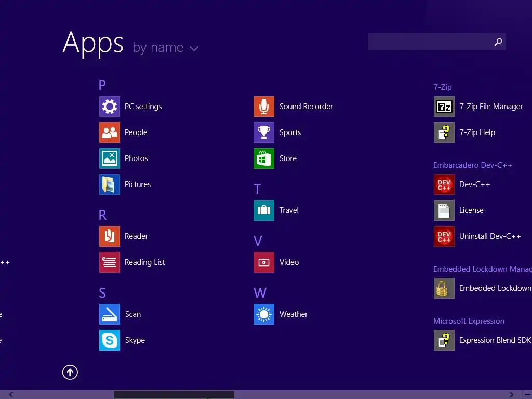
Task: Click the letter W group heading
Action: pos(260,293)
